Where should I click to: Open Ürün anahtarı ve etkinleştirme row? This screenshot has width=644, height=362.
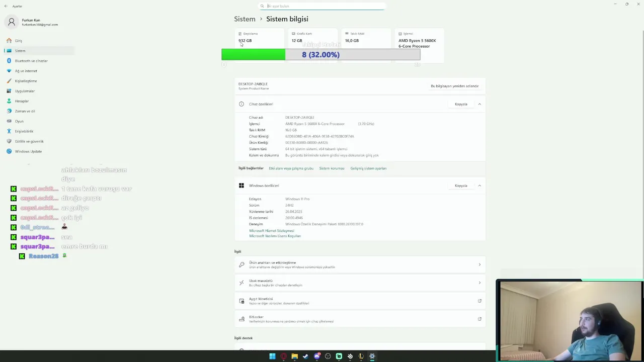click(x=360, y=264)
